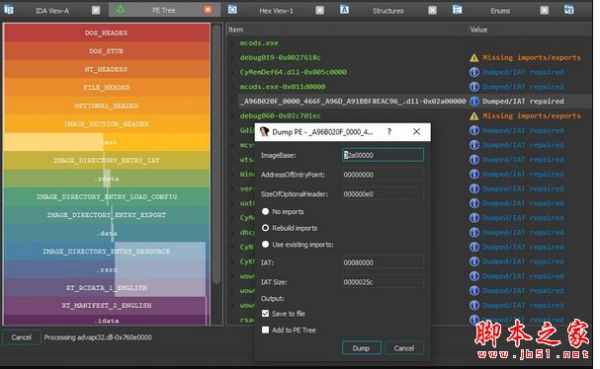Viewport: 600px width, 369px height.
Task: Cancel the Dump PE dialog
Action: [x=404, y=348]
